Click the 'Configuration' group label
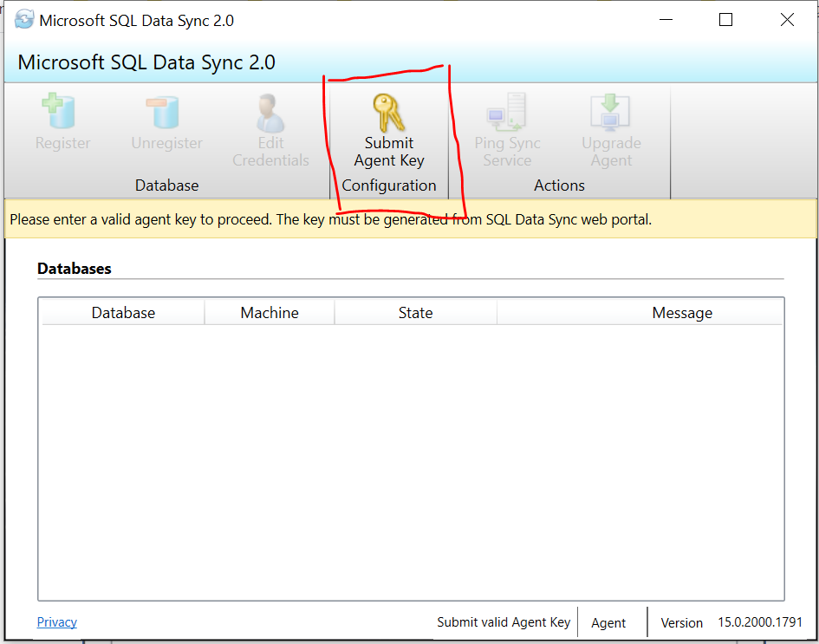The width and height of the screenshot is (819, 644). pos(389,185)
